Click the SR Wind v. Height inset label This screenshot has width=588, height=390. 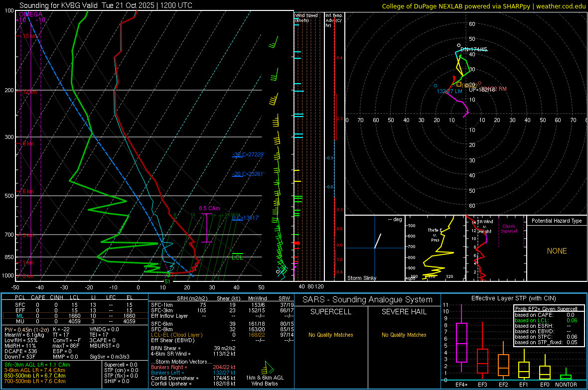point(485,227)
